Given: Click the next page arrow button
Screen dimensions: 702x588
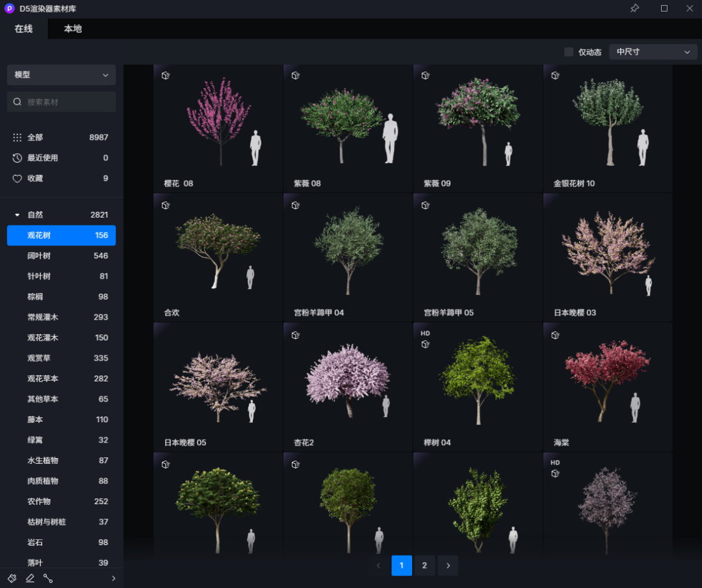Looking at the screenshot, I should coord(448,566).
